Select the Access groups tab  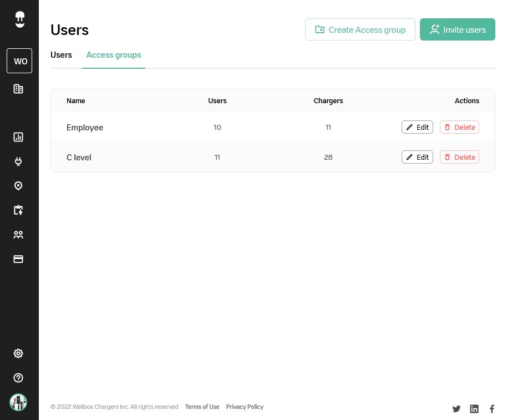click(x=114, y=55)
